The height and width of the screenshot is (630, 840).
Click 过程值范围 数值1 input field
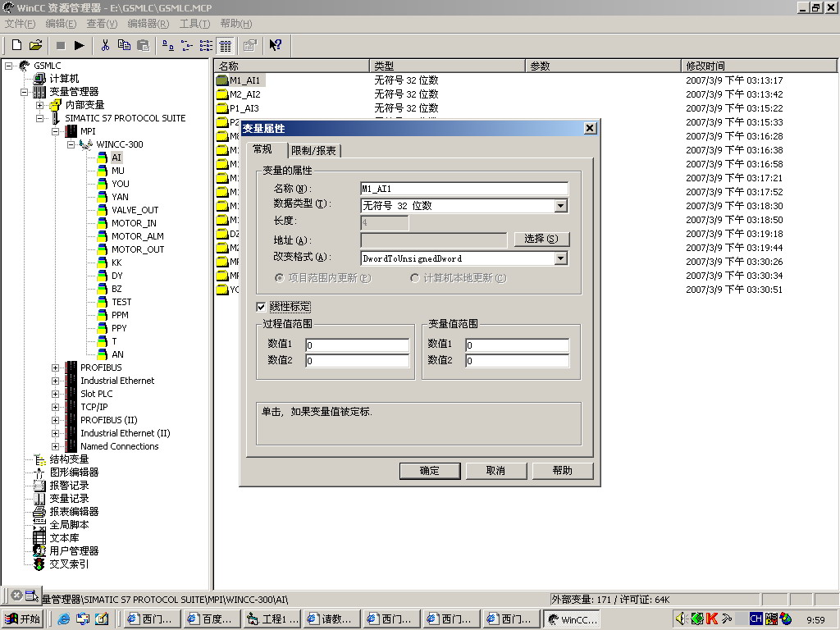coord(358,345)
